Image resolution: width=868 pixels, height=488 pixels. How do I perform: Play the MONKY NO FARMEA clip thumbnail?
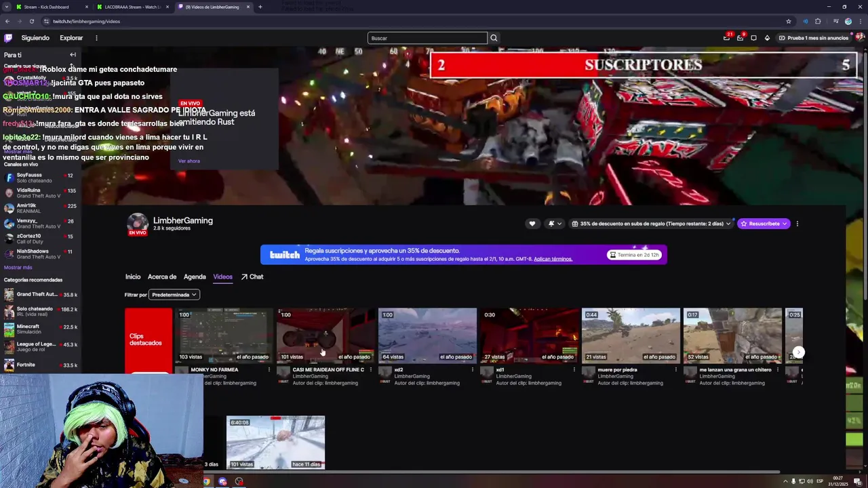tap(224, 335)
